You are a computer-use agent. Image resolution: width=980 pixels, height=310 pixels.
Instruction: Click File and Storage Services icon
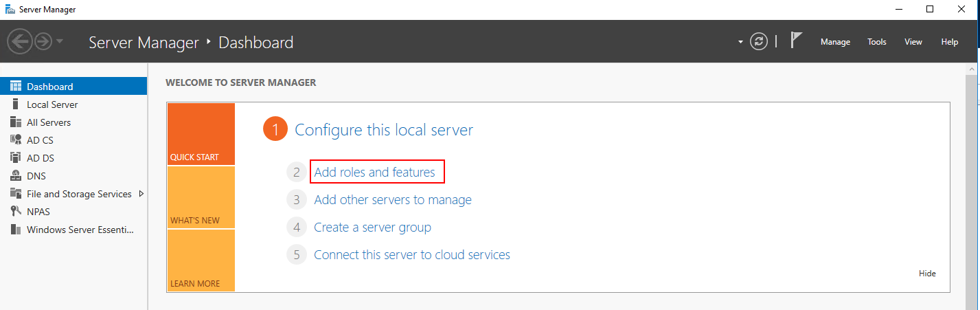[x=16, y=194]
